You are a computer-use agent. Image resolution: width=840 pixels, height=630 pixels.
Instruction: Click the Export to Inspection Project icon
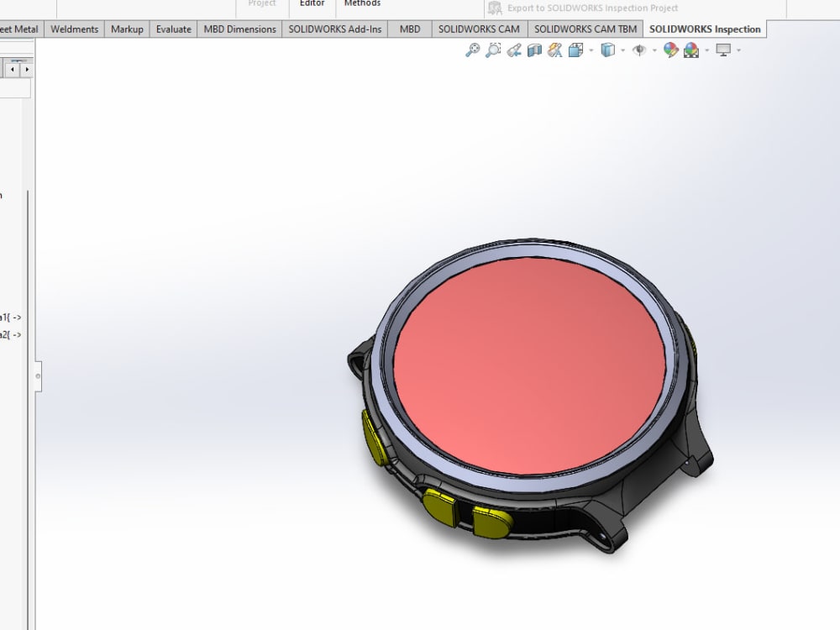click(495, 8)
